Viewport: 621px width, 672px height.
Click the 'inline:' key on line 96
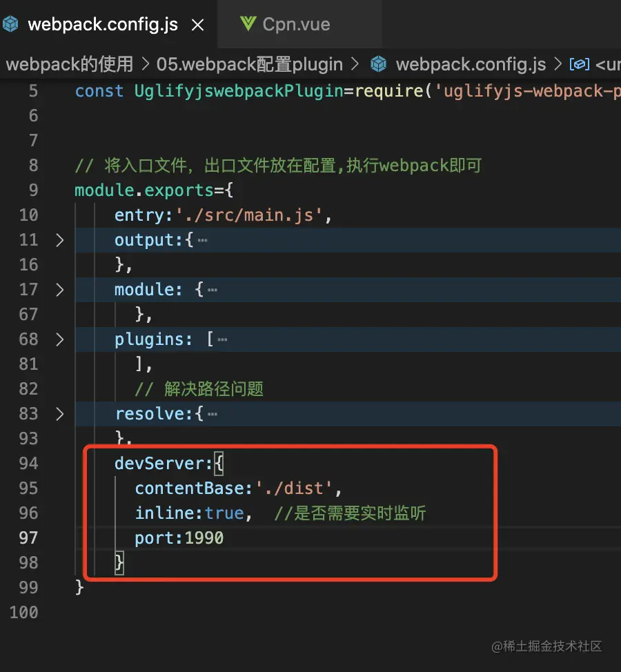click(x=168, y=513)
